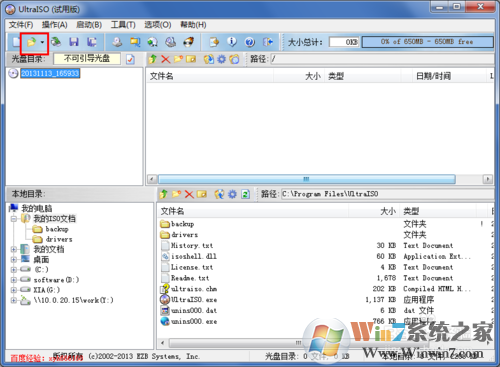This screenshot has height=367, width=500.
Task: Click the disc path field showing /
Action: click(382, 59)
